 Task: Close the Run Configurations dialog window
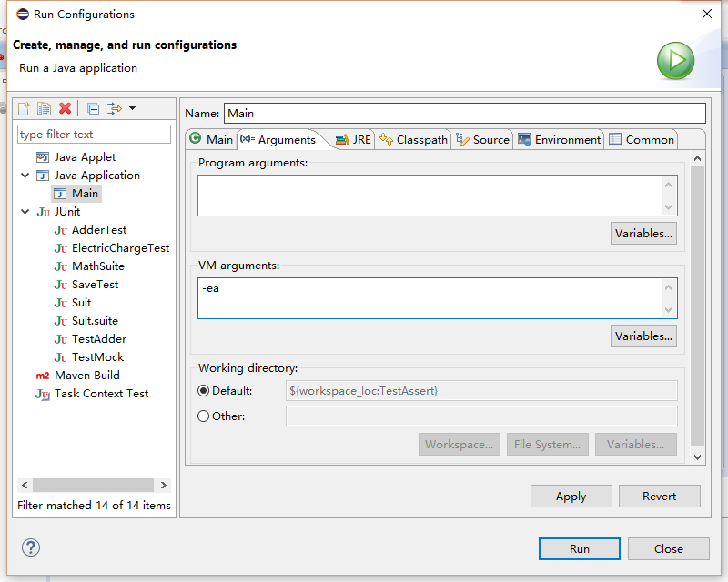(x=707, y=14)
